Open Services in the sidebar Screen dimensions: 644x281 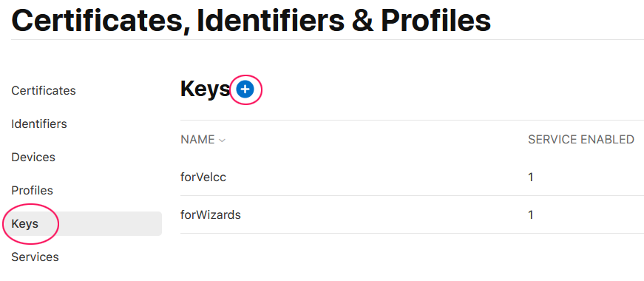click(x=35, y=257)
